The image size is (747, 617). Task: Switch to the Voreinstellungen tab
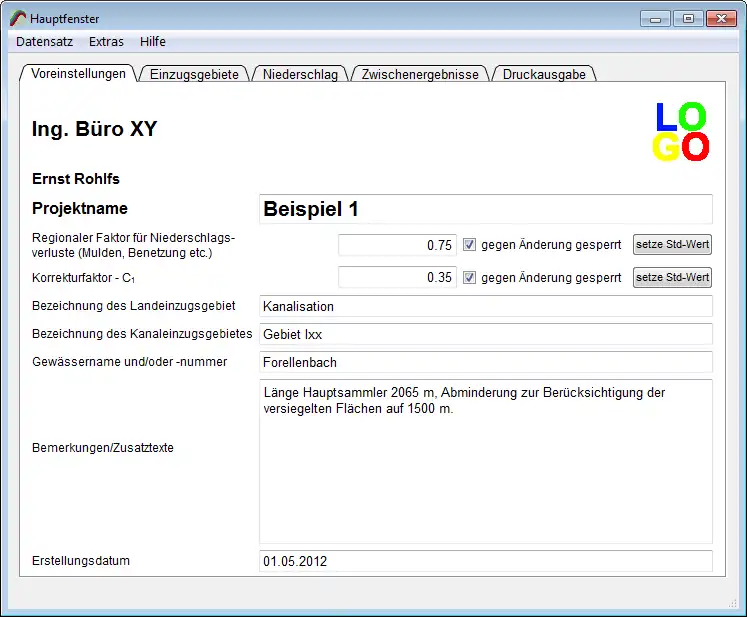[x=79, y=74]
